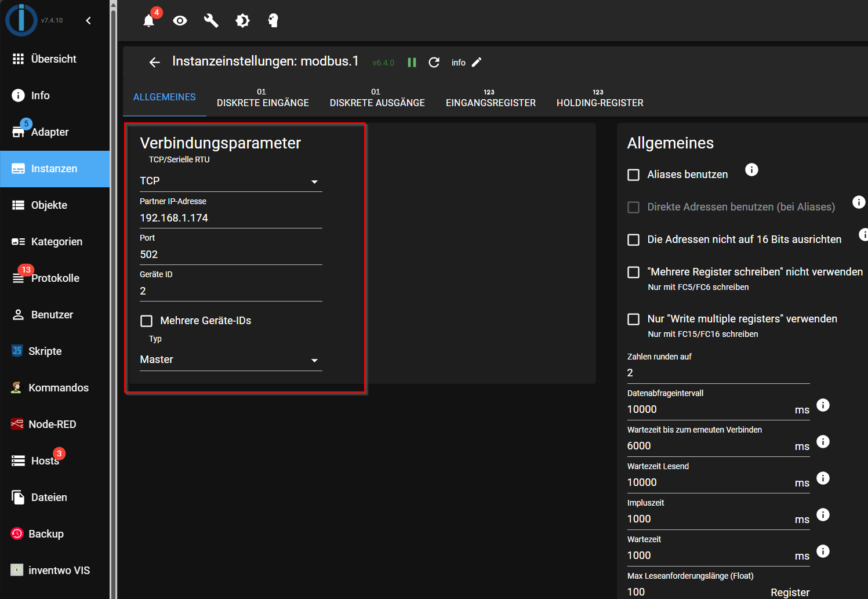Viewport: 868px width, 599px height.
Task: Open the TCP connection type dropdown
Action: coord(230,181)
